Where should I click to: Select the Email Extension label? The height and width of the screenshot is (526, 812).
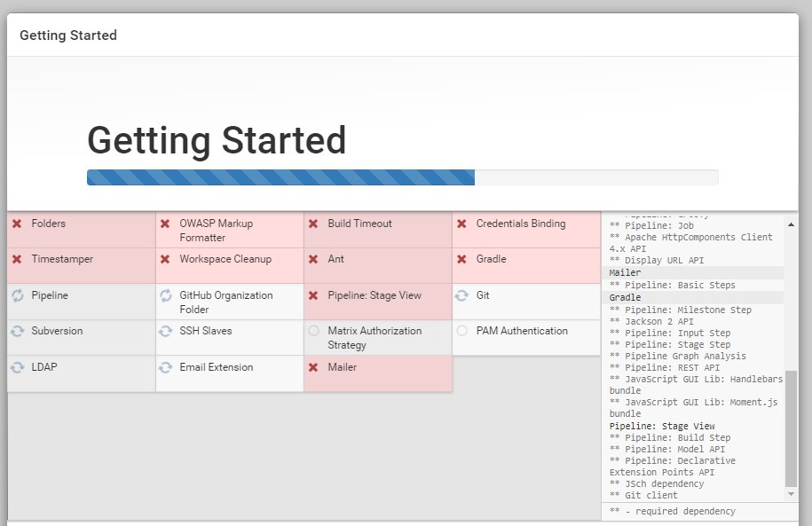tap(216, 367)
